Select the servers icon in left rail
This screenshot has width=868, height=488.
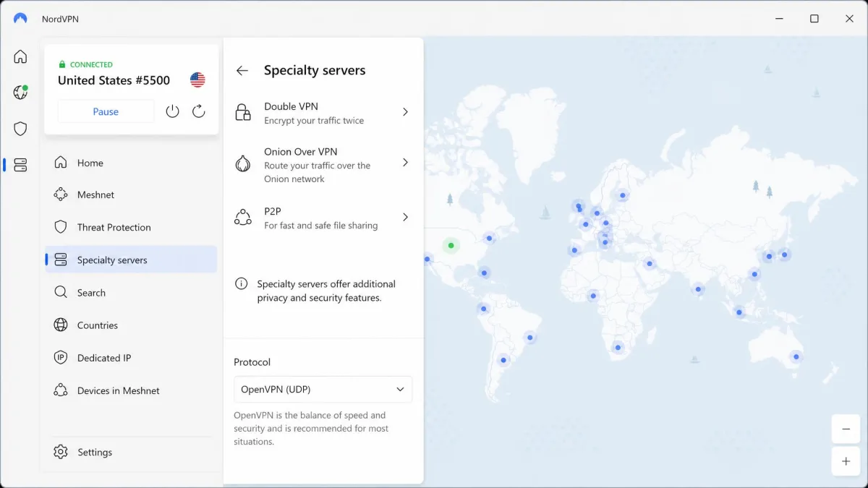point(20,165)
